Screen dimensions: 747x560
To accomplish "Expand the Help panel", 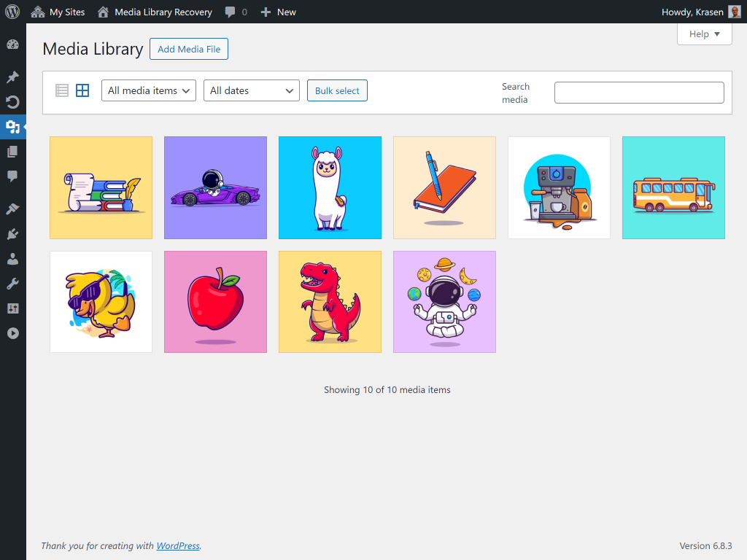I will (704, 34).
